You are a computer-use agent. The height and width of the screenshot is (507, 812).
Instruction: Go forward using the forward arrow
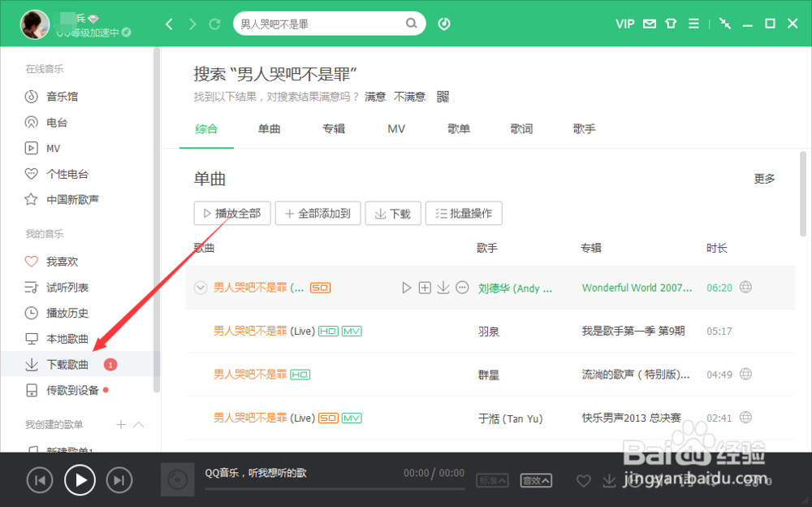[192, 24]
